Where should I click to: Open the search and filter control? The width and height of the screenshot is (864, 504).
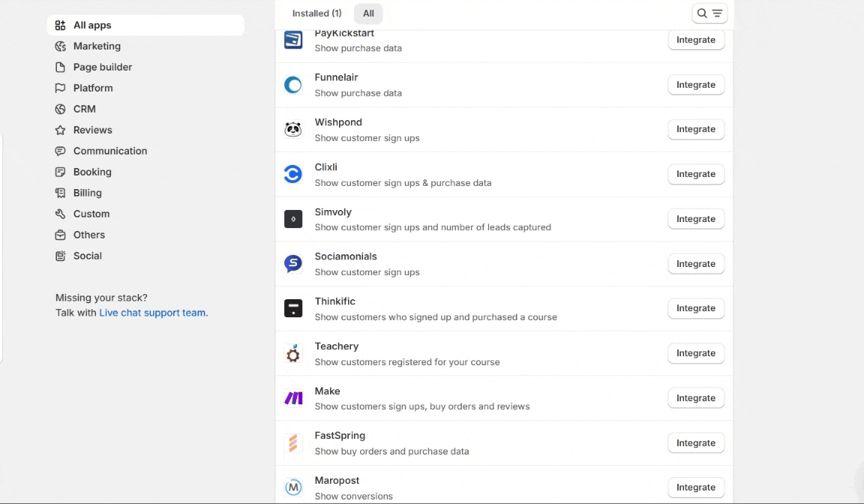(709, 13)
